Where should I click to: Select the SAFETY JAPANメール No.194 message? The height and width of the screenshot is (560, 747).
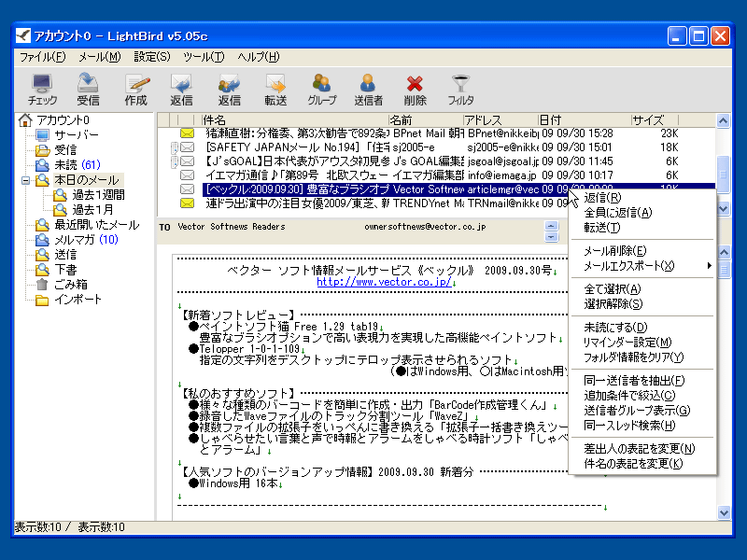click(436, 147)
